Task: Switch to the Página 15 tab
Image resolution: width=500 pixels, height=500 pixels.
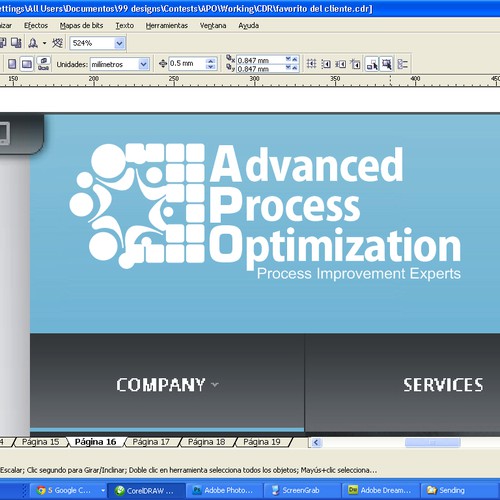Action: click(x=40, y=442)
